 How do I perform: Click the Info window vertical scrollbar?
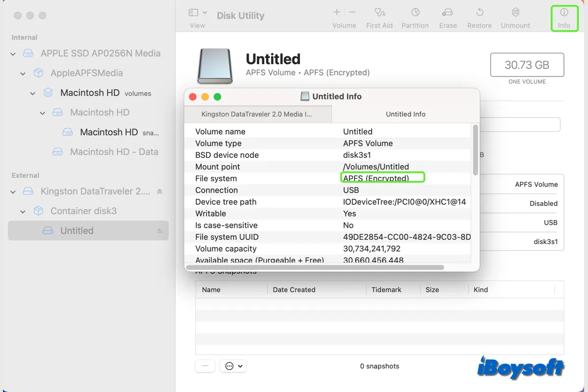click(x=475, y=150)
